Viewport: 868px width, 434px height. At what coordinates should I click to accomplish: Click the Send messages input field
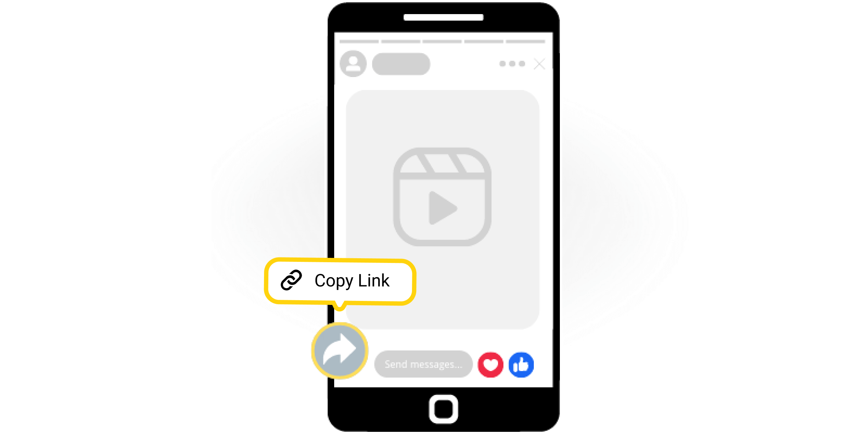[x=422, y=365]
